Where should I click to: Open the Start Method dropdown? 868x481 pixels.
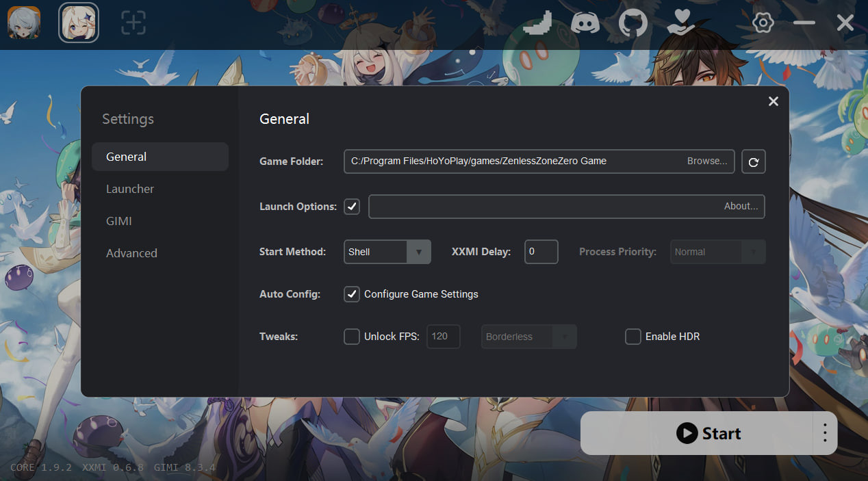tap(387, 252)
